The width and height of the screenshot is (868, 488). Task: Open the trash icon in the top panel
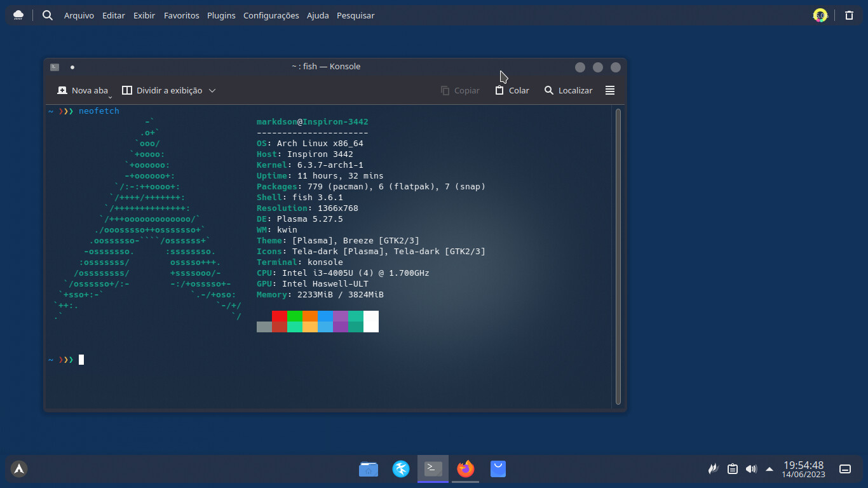coord(849,15)
